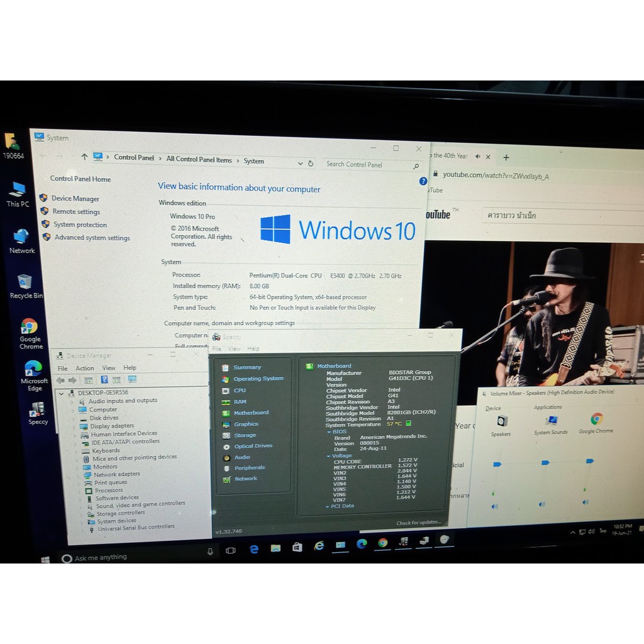Click Google Chrome icon in taskbar
Image resolution: width=644 pixels, height=644 pixels.
click(x=382, y=543)
